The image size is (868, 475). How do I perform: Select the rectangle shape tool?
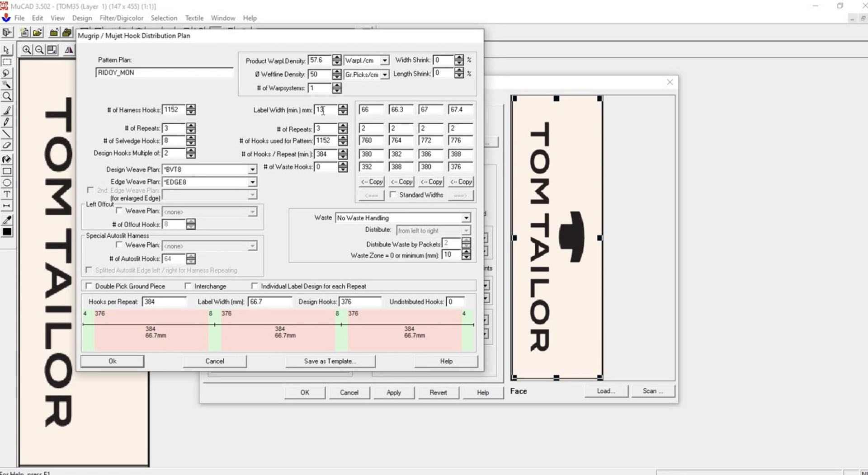point(7,171)
